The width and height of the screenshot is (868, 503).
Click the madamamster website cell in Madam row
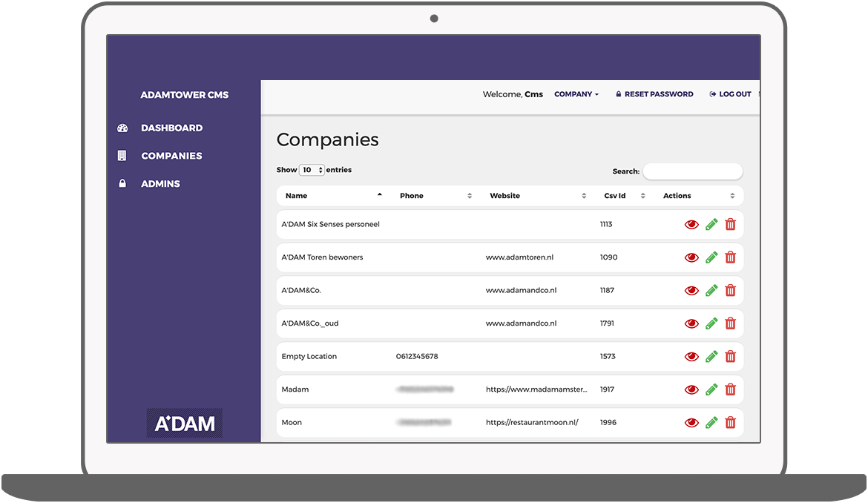[536, 389]
